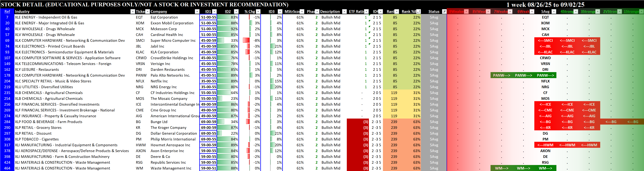Click the filter arrow on Description column
Screen dimensions: 644x171
[344, 11]
